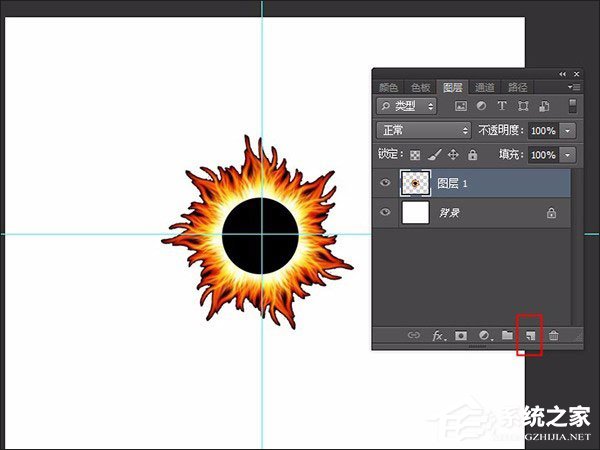The image size is (600, 450).
Task: Toggle the lock all padlock icon
Action: pyautogui.click(x=472, y=155)
